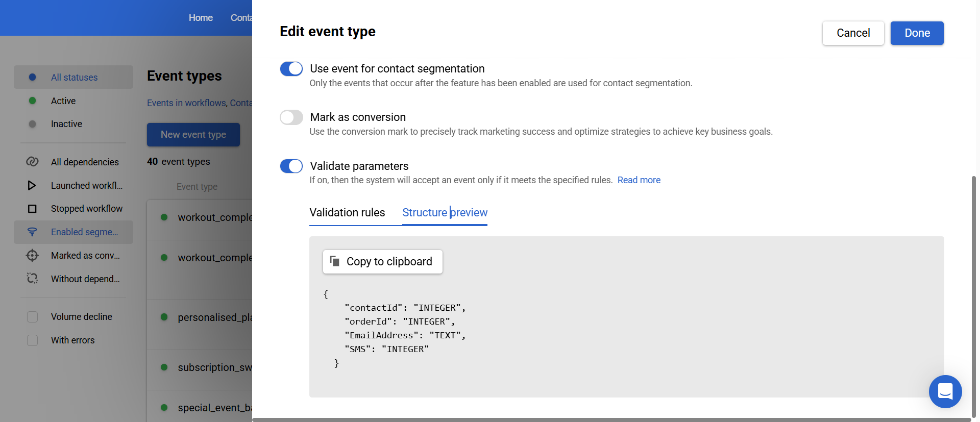Toggle Use event for contact segmentation

pyautogui.click(x=291, y=69)
